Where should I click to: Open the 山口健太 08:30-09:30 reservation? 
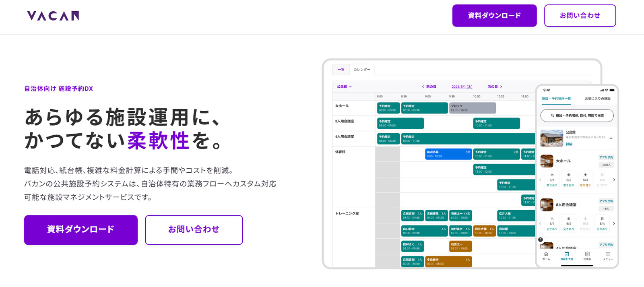[424, 231]
